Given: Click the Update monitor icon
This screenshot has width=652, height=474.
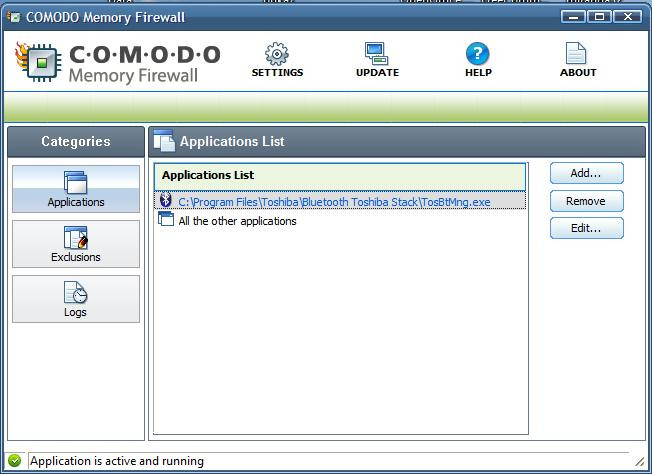Looking at the screenshot, I should [377, 53].
